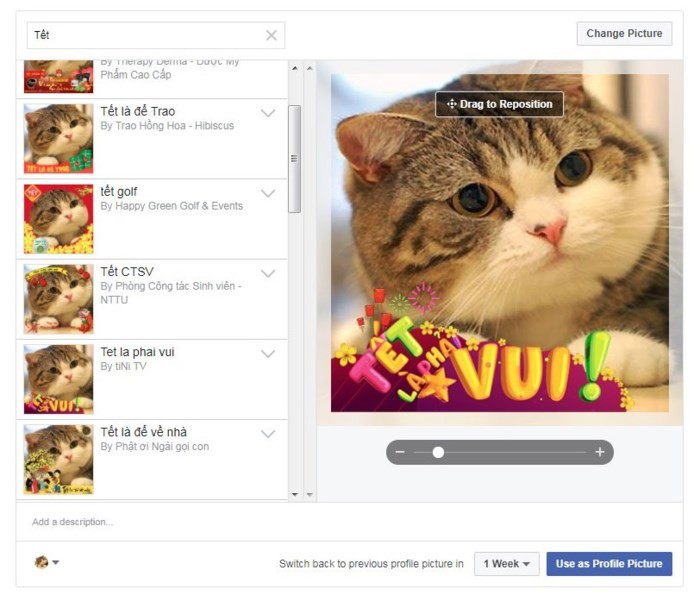Click the Tết là để về nhà title
The height and width of the screenshot is (595, 700).
(x=143, y=432)
